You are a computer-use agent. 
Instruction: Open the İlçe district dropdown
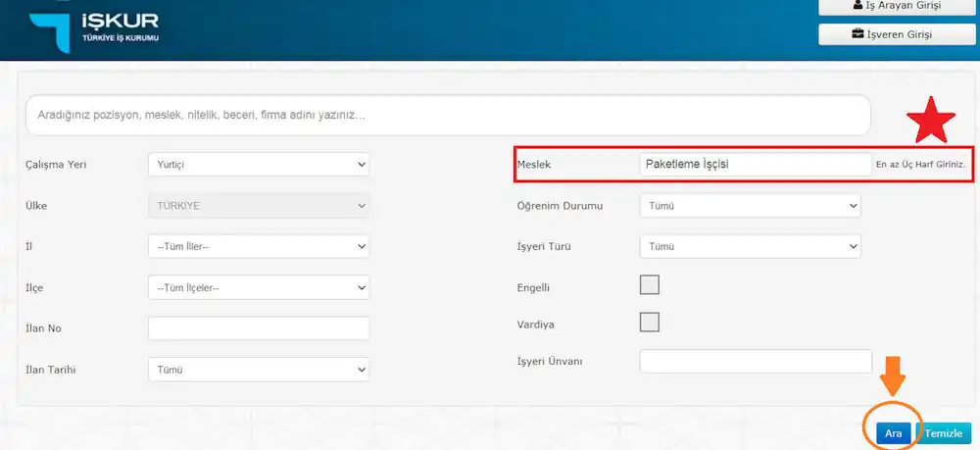[x=259, y=287]
